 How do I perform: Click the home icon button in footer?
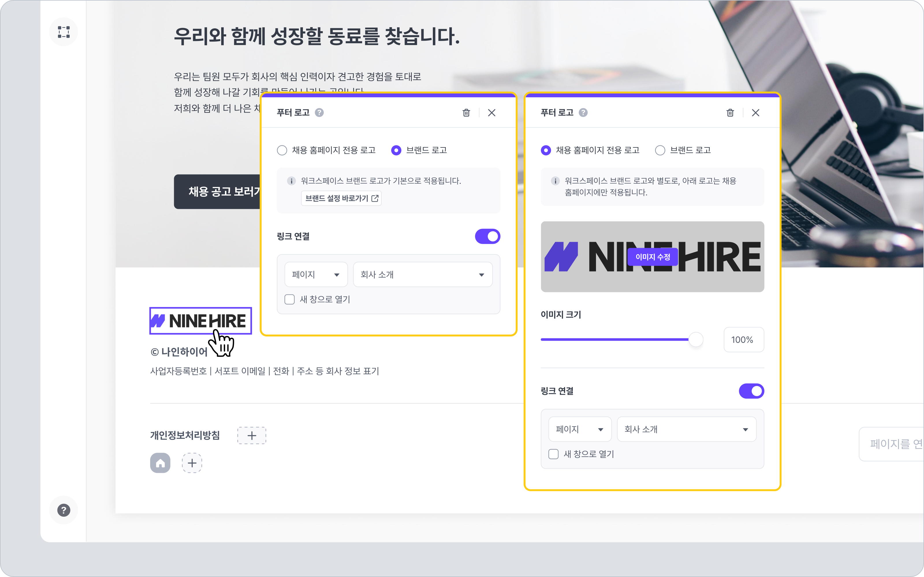pos(160,463)
